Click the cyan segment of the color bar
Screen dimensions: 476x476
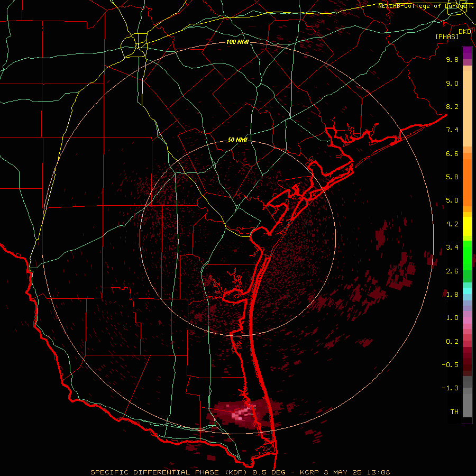pos(467,291)
